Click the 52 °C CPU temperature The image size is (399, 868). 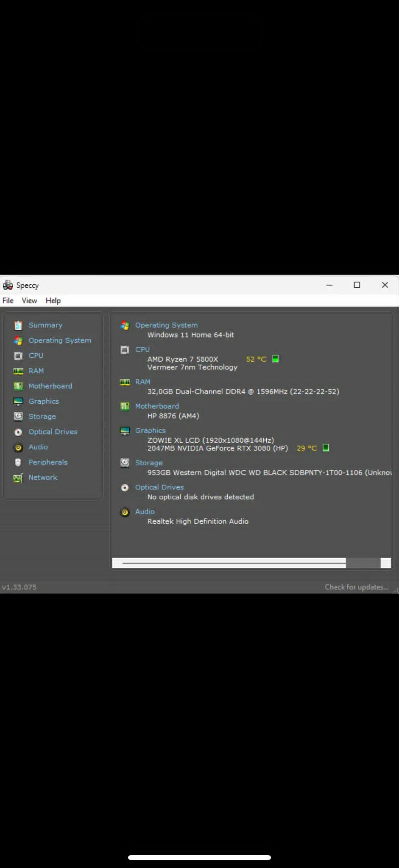pos(256,359)
